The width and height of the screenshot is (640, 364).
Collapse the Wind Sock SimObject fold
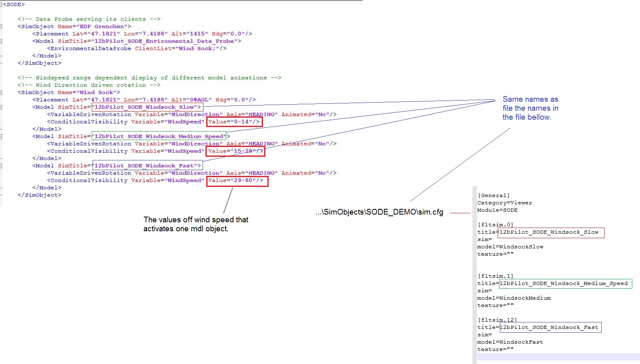point(1,92)
